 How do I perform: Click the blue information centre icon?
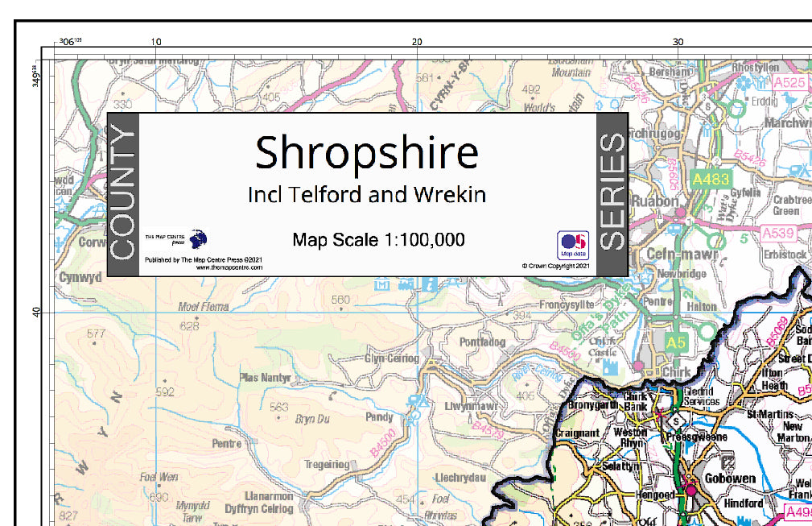tap(429, 284)
